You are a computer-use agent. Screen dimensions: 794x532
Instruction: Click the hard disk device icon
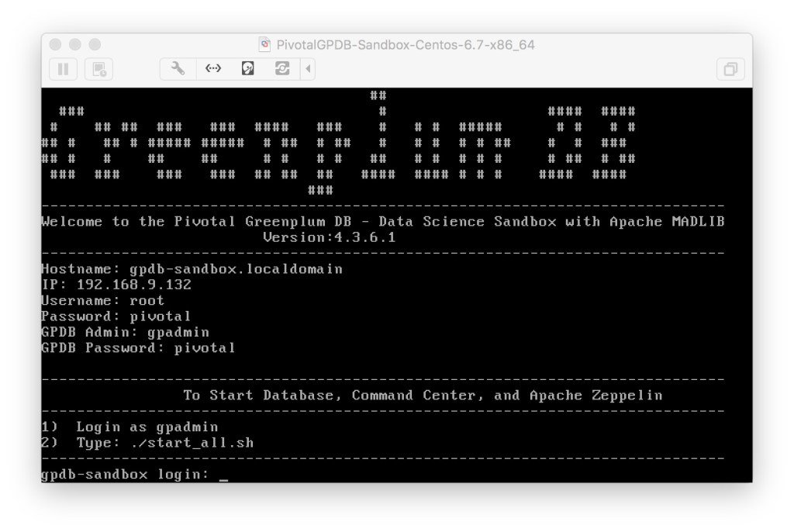tap(247, 68)
